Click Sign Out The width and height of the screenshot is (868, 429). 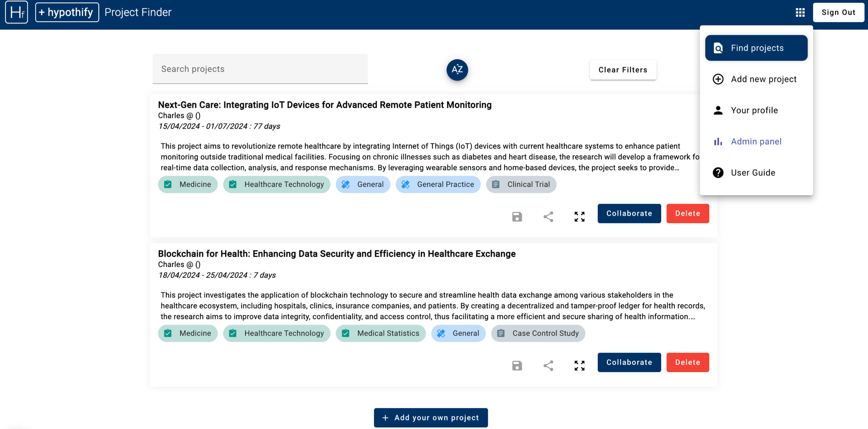pyautogui.click(x=838, y=13)
